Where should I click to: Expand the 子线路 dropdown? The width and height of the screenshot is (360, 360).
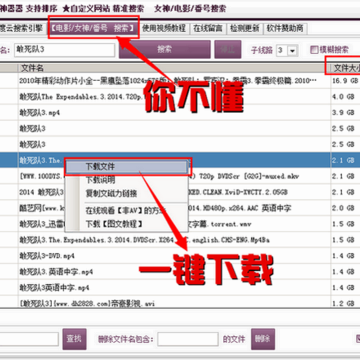[x=292, y=51]
